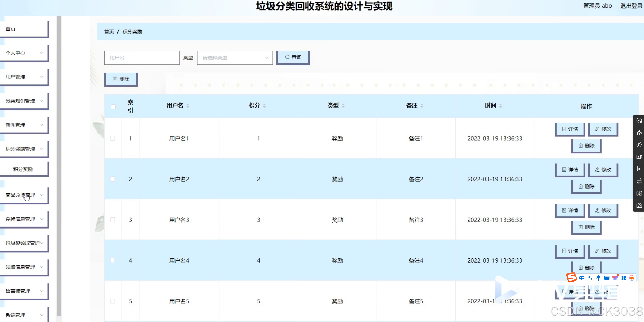
Task: Check the select-all checkbox in table header
Action: [113, 107]
